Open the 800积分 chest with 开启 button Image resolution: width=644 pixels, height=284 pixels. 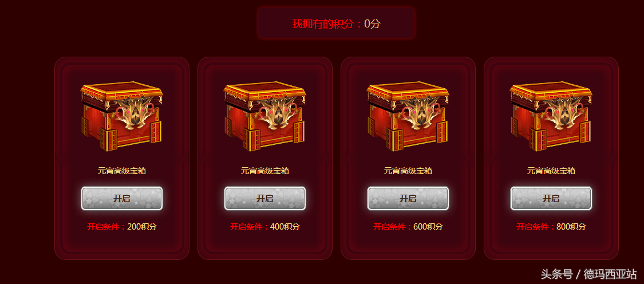click(x=551, y=199)
